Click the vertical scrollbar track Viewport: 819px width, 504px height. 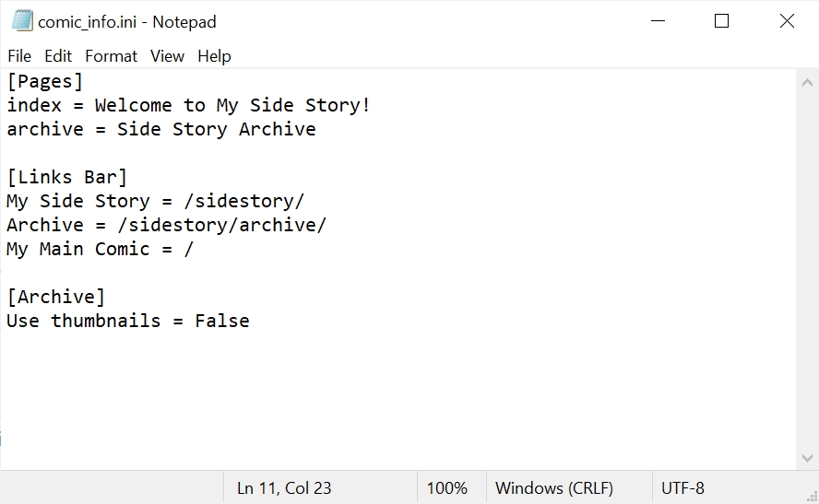click(x=807, y=276)
